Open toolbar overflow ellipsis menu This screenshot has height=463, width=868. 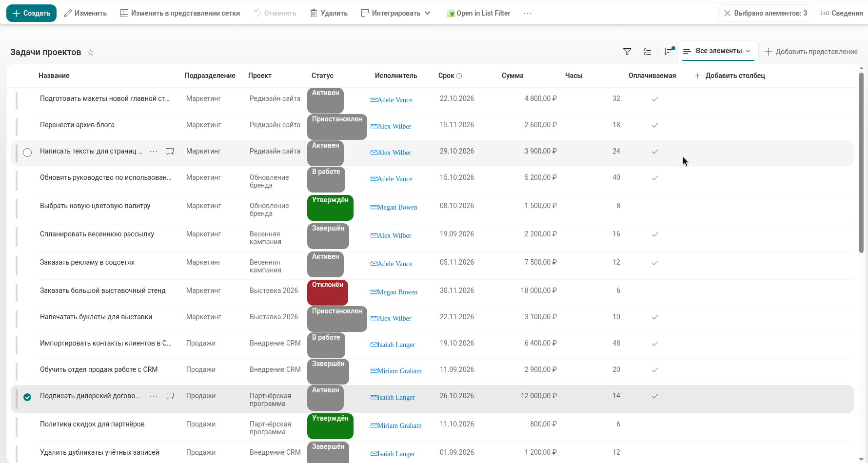click(x=527, y=13)
